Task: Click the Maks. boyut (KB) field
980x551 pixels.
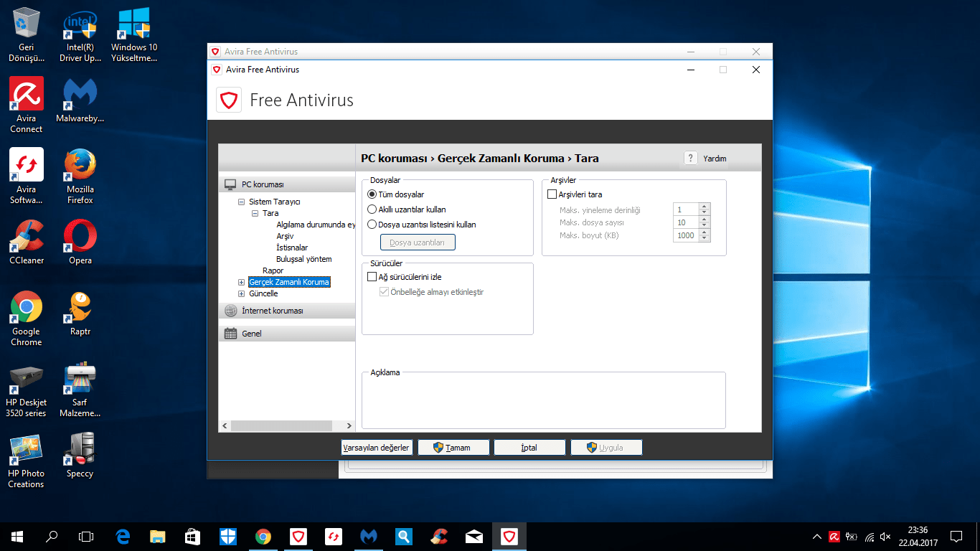Action: (686, 235)
